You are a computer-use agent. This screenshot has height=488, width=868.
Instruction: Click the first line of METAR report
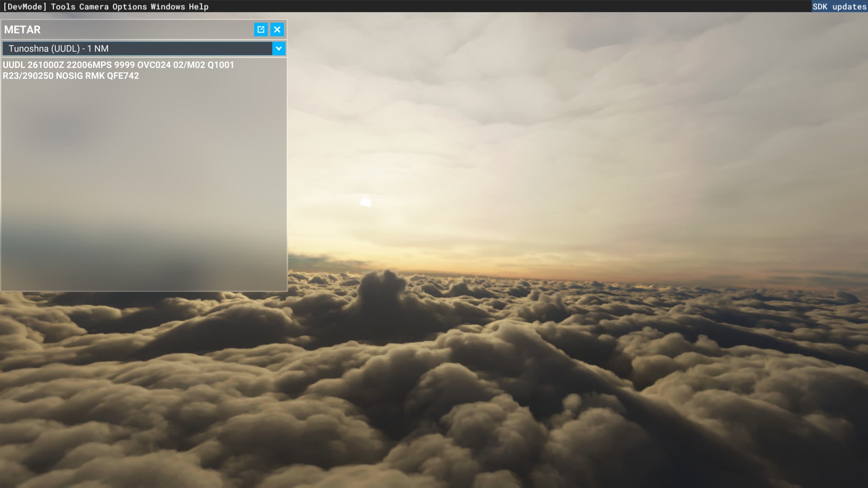click(118, 65)
